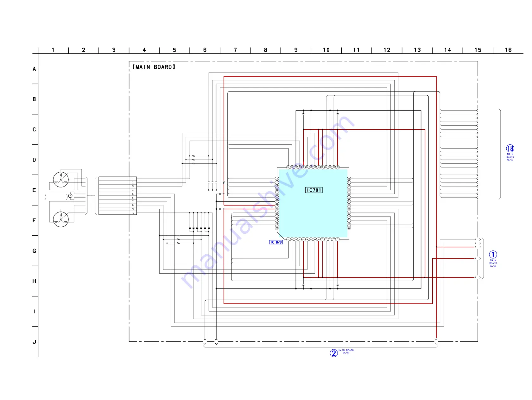Click the IC701 chip label
Screen dimensions: 532x400
point(314,190)
